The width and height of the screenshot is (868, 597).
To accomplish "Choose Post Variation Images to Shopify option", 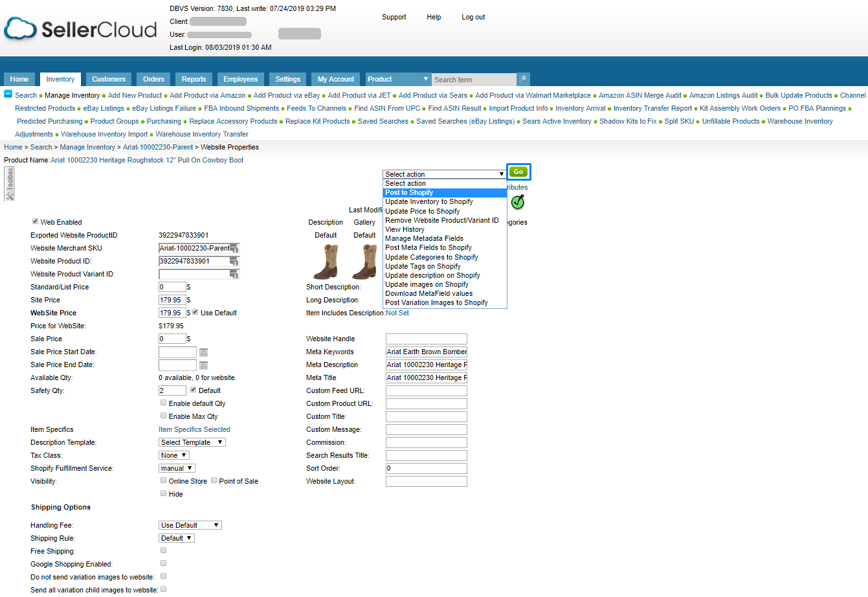I will (x=445, y=302).
